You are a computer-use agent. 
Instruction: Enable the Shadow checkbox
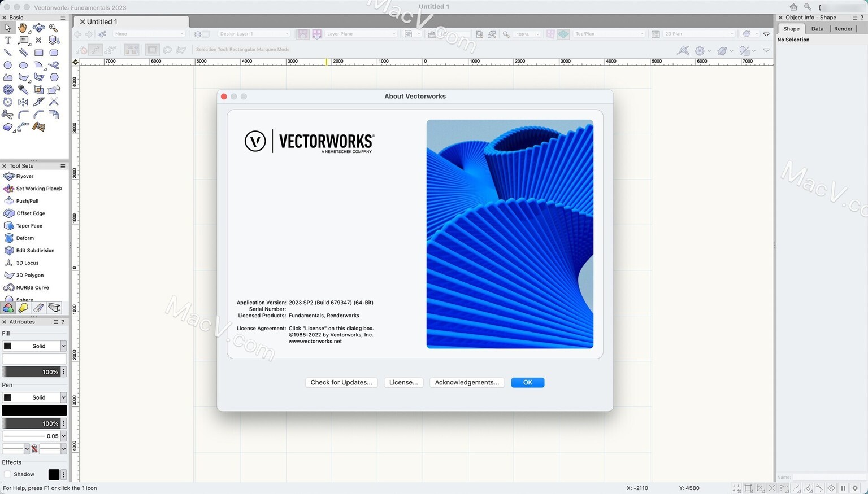tap(7, 474)
